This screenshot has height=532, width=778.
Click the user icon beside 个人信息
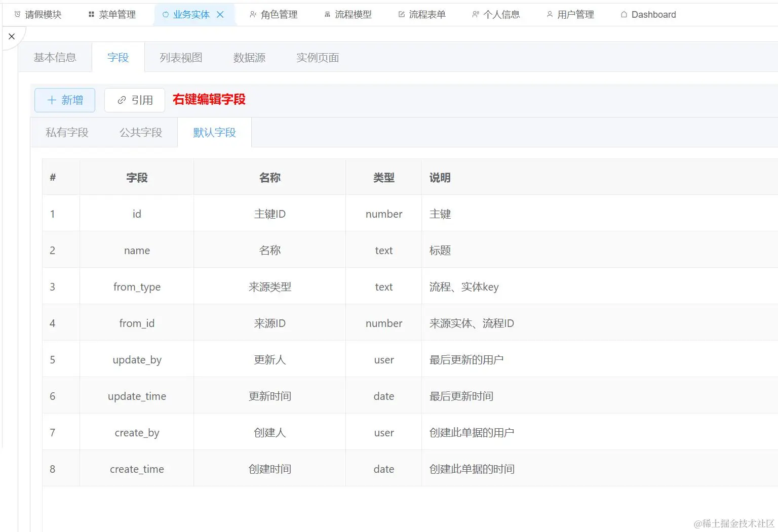[x=475, y=14]
